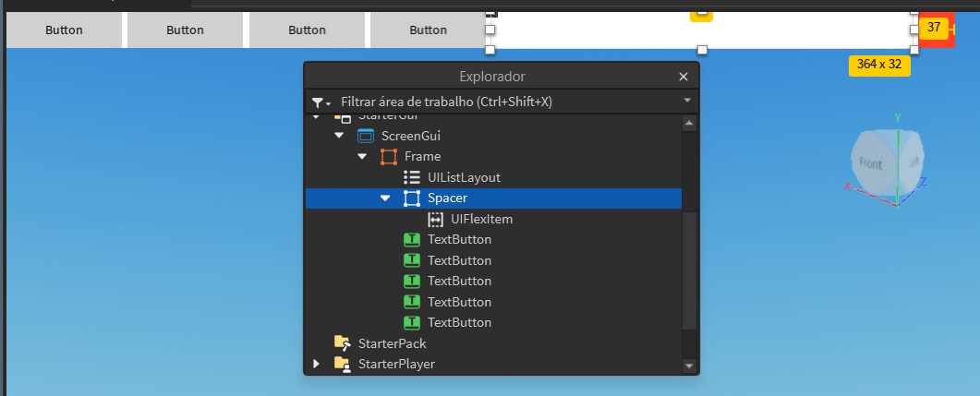Collapse the ScreenGui tree node

(x=339, y=136)
